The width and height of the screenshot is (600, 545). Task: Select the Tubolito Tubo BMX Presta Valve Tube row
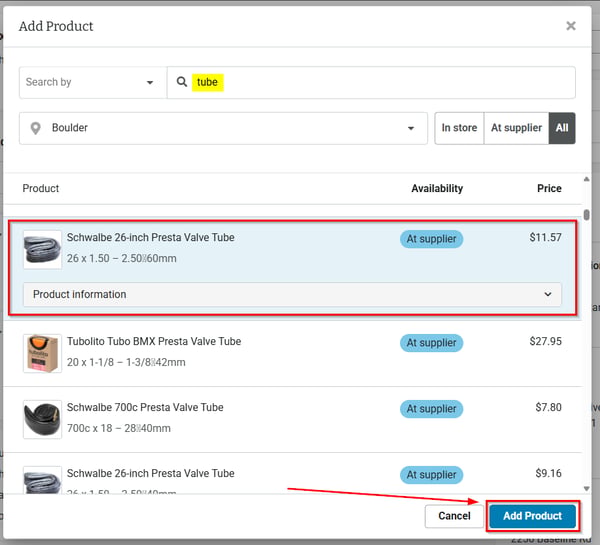[x=292, y=353]
